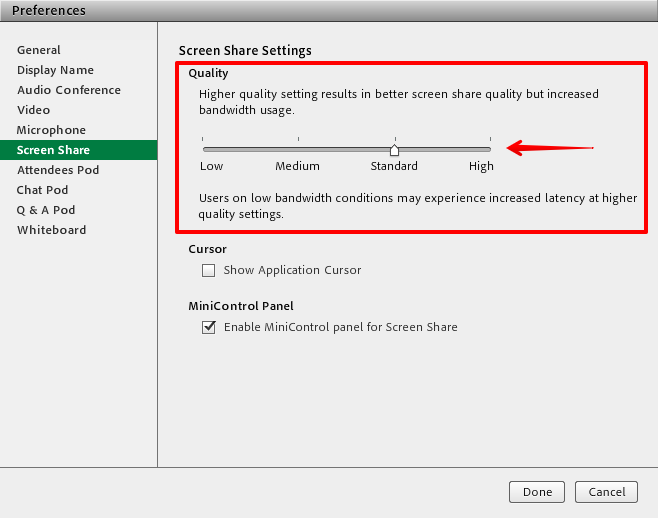Select Q & A Pod category
Image resolution: width=658 pixels, height=518 pixels.
click(46, 210)
